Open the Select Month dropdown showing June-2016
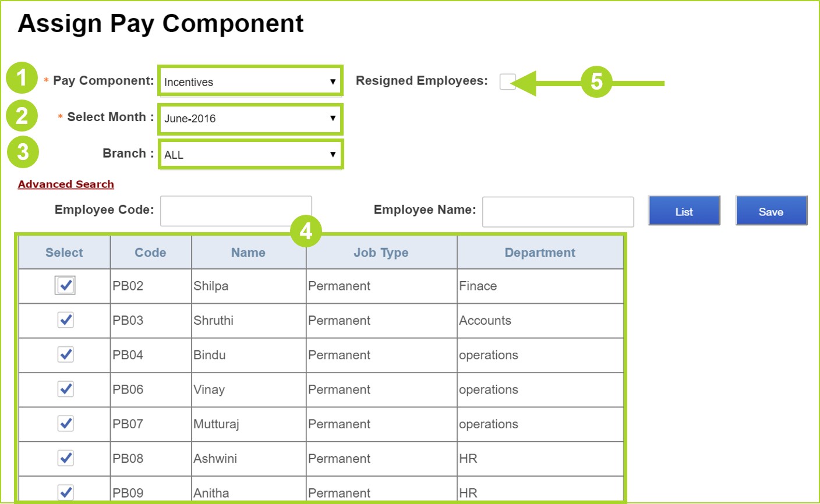820x504 pixels. [249, 119]
